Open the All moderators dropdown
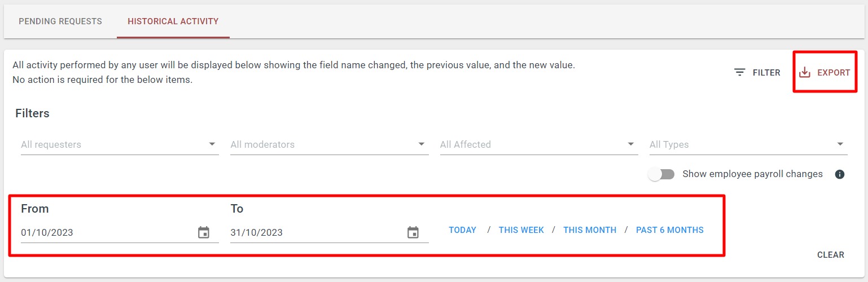The width and height of the screenshot is (868, 282). (329, 144)
